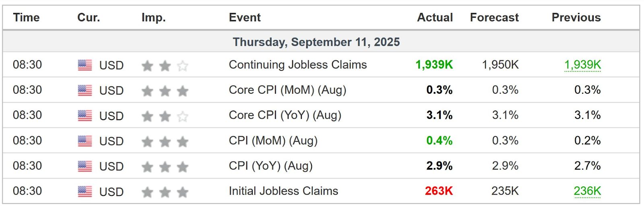The height and width of the screenshot is (209, 644).
Task: Click US flag icon in Continuing Jobless Claims row
Action: (85, 65)
